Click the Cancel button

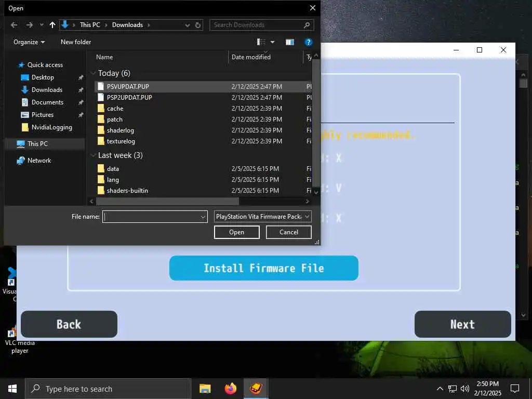click(x=289, y=232)
